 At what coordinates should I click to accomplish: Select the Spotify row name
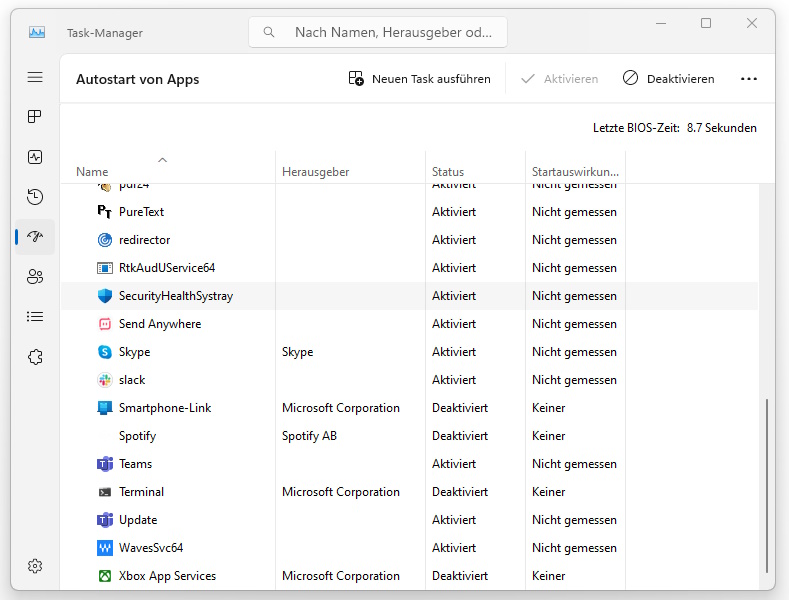[x=137, y=436]
